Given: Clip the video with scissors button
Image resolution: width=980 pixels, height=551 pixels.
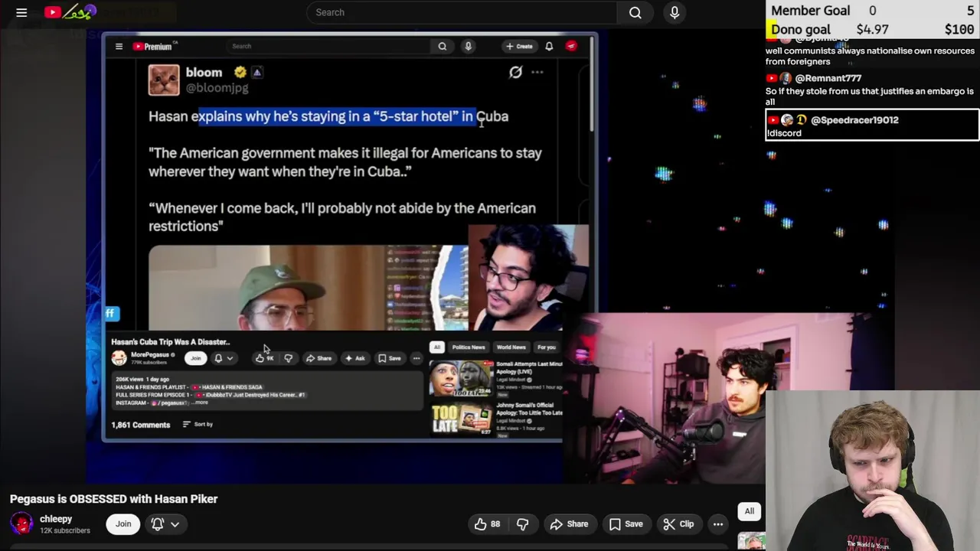Looking at the screenshot, I should [x=678, y=524].
